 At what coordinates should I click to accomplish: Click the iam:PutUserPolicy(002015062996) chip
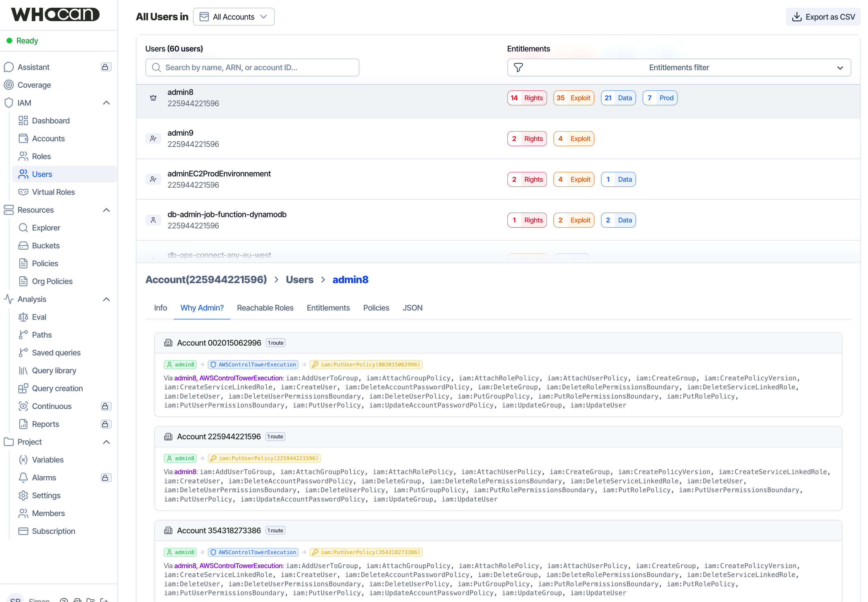pos(366,365)
